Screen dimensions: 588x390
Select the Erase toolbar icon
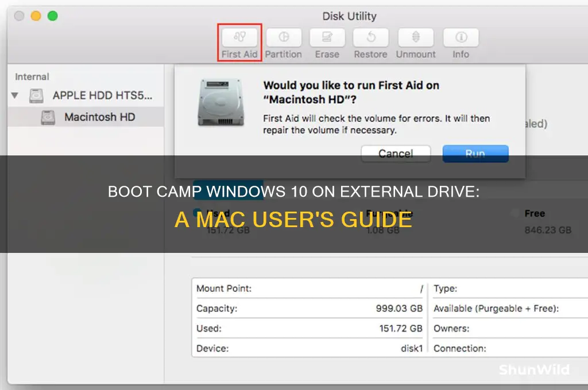point(327,37)
